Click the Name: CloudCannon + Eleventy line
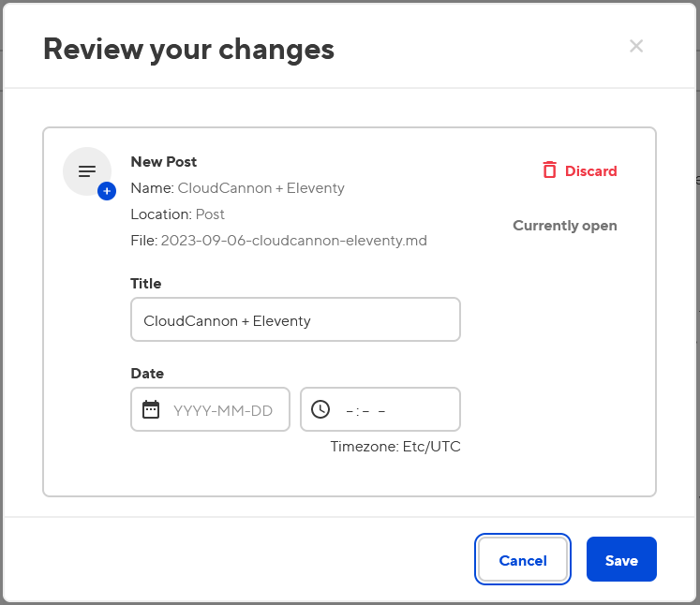 tap(237, 188)
